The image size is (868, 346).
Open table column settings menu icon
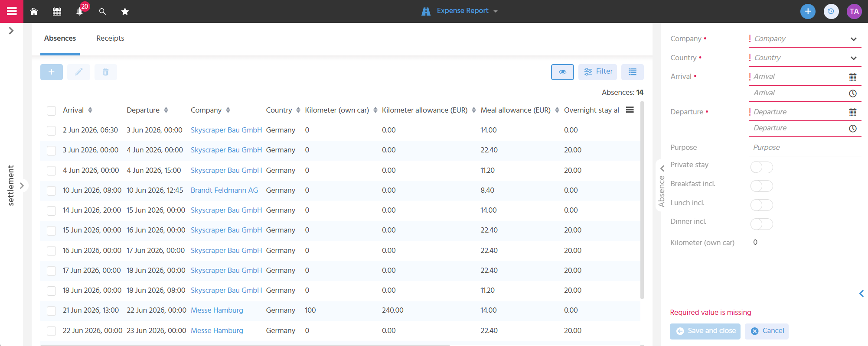pos(630,110)
